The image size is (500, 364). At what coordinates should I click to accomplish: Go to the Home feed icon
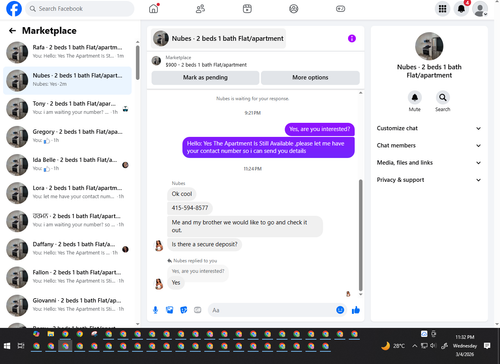154,9
